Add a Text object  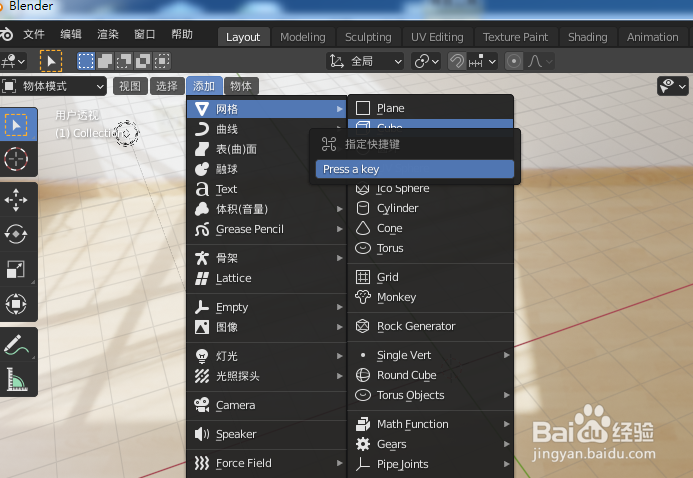267,189
